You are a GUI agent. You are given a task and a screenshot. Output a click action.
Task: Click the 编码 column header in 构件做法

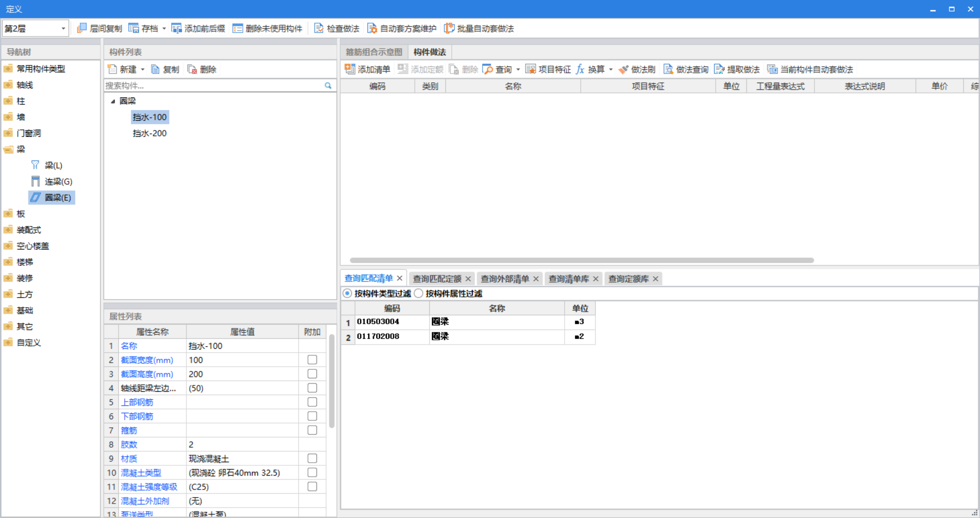click(x=377, y=86)
